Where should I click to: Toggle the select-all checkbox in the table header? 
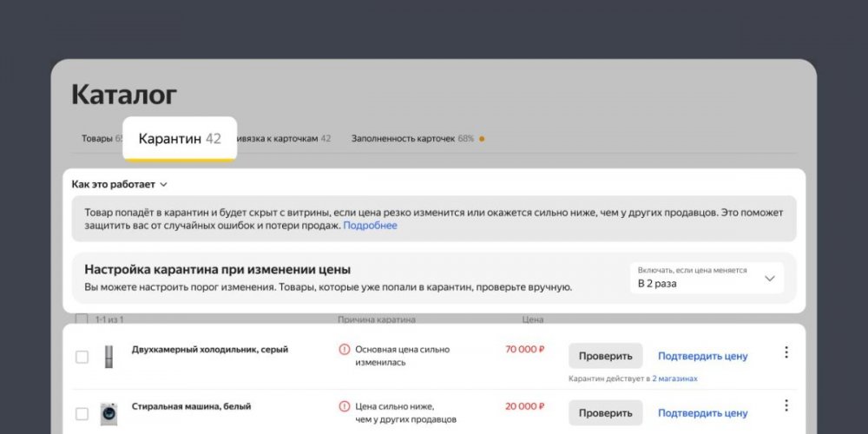click(x=82, y=319)
